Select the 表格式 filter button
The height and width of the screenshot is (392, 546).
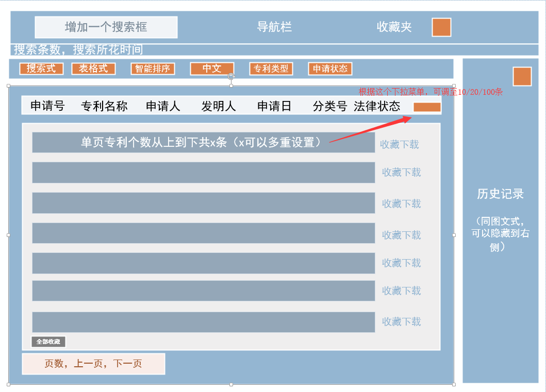click(x=93, y=69)
